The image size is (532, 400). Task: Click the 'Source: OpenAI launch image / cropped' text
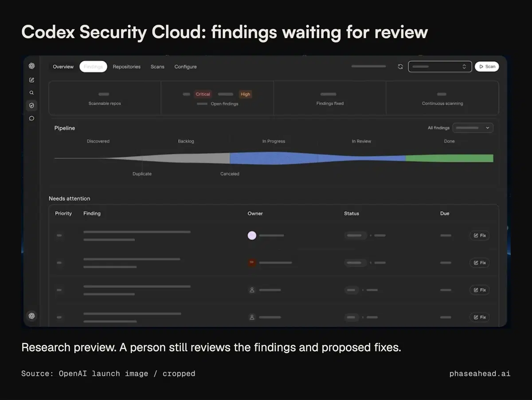click(x=108, y=373)
